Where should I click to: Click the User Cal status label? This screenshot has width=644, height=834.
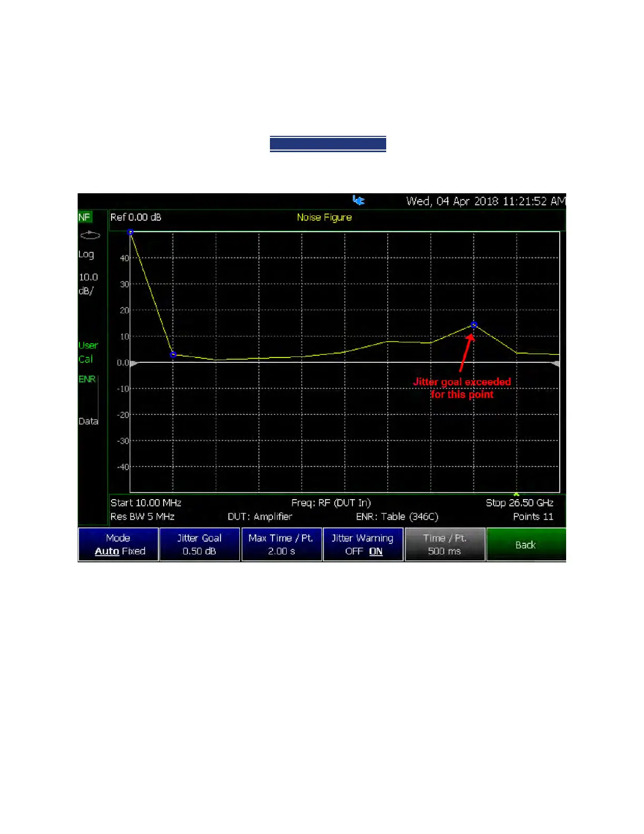(x=88, y=352)
